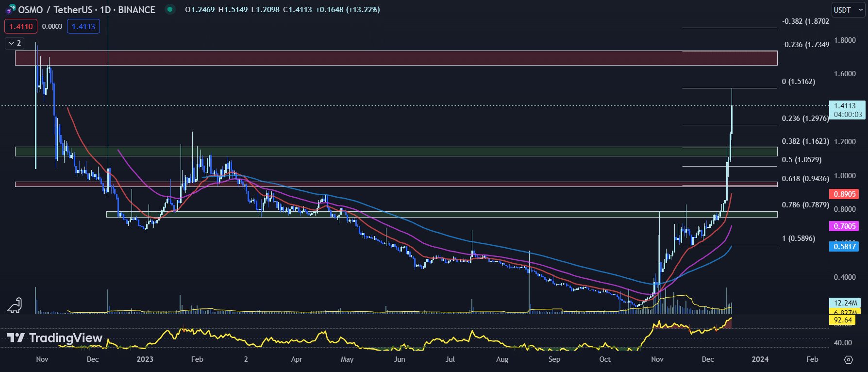The width and height of the screenshot is (868, 372).
Task: Click the 2024 marker on the time axis
Action: [x=760, y=359]
